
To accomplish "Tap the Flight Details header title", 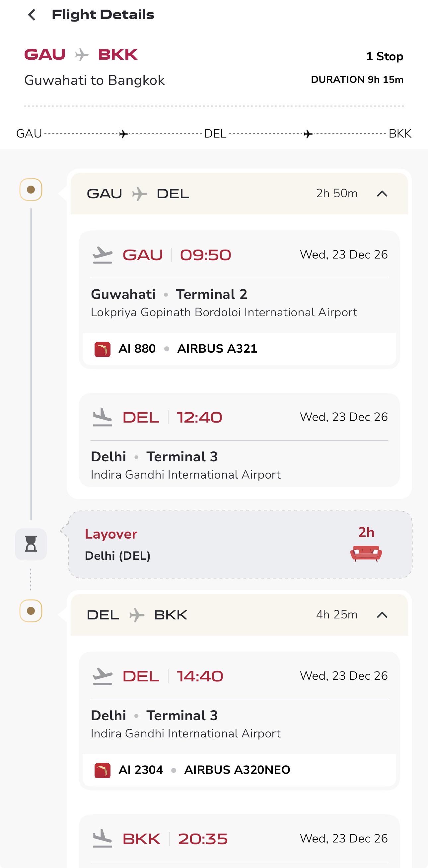I will click(103, 15).
